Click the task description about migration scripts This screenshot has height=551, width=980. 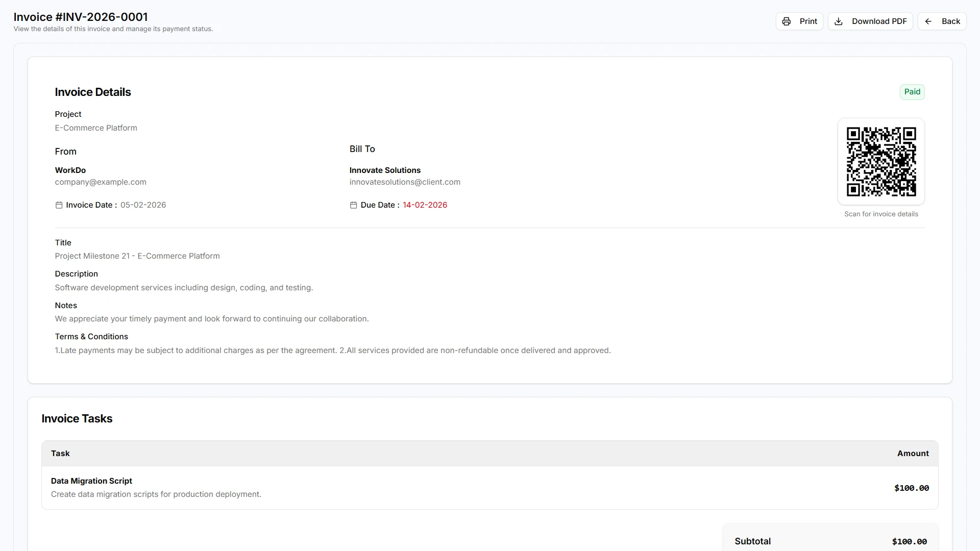(156, 494)
